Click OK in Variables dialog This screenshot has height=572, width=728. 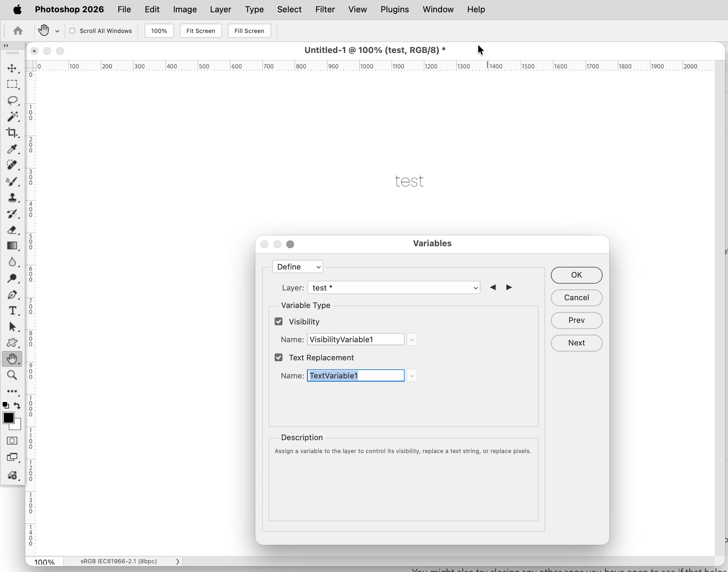coord(576,275)
